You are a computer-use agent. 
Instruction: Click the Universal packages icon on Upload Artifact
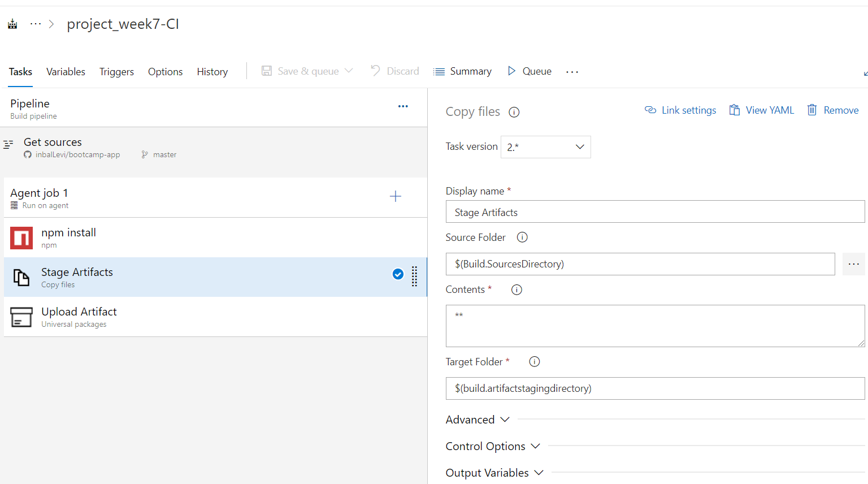coord(21,317)
